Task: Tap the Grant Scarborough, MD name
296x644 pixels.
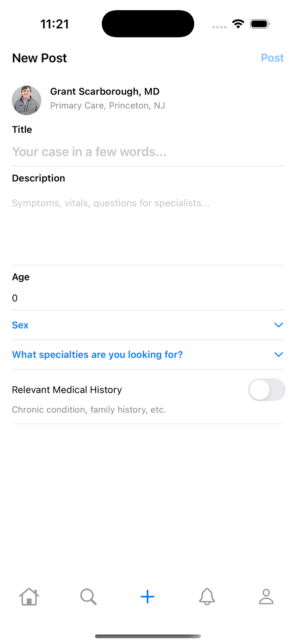Action: pos(105,92)
